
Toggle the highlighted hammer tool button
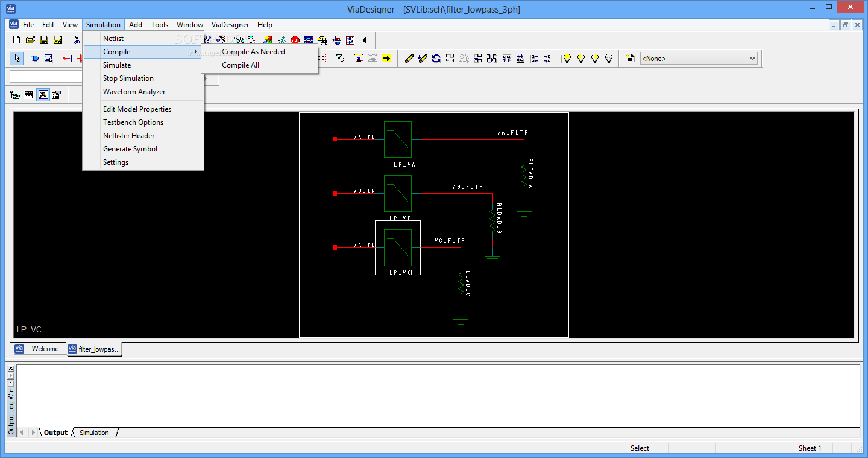point(43,95)
